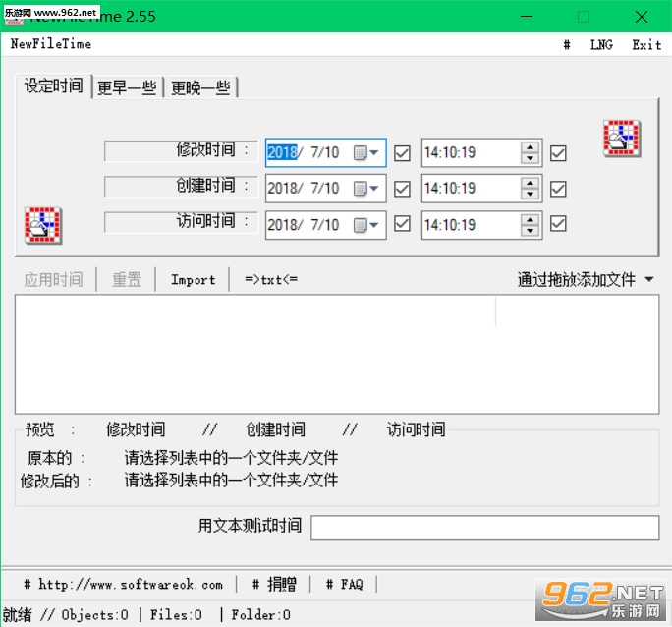Viewport: 672px width, 627px height.
Task: Open the LNG language menu
Action: click(x=601, y=44)
